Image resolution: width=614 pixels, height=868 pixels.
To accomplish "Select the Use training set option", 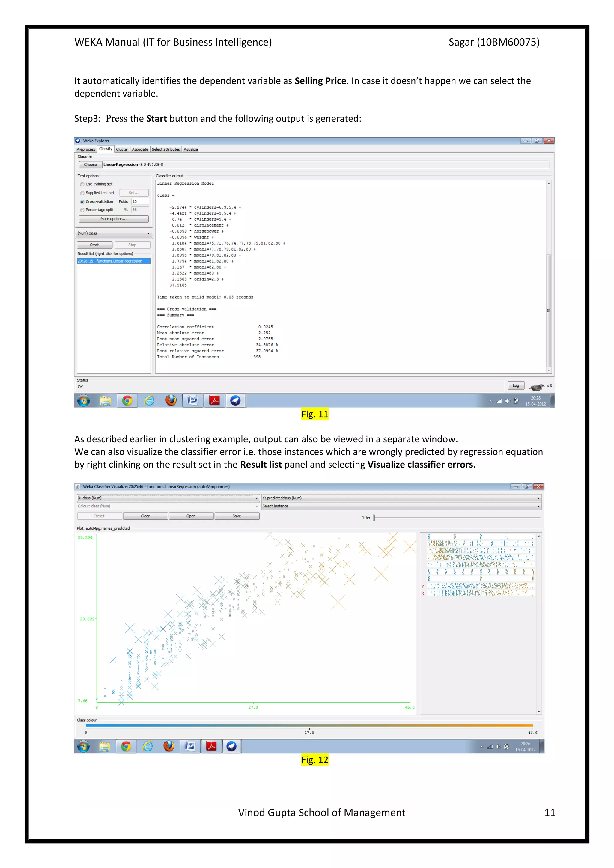I will (x=82, y=184).
